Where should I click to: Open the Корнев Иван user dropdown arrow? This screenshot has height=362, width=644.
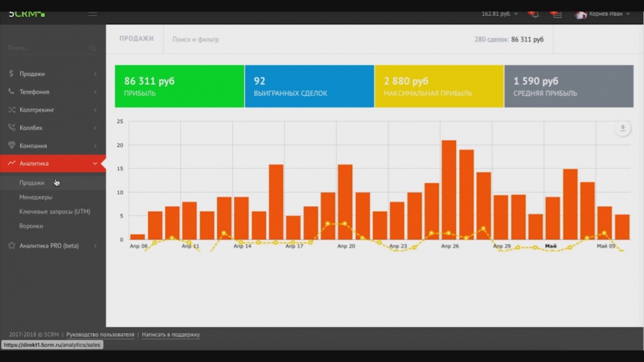(x=628, y=14)
